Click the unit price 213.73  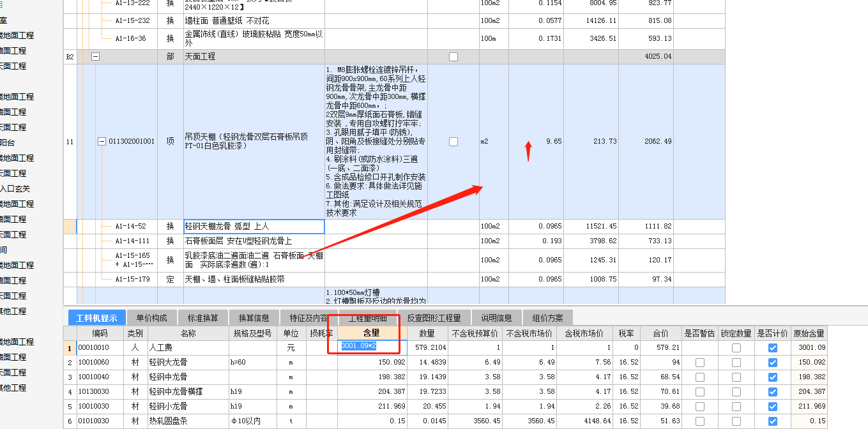coord(604,142)
